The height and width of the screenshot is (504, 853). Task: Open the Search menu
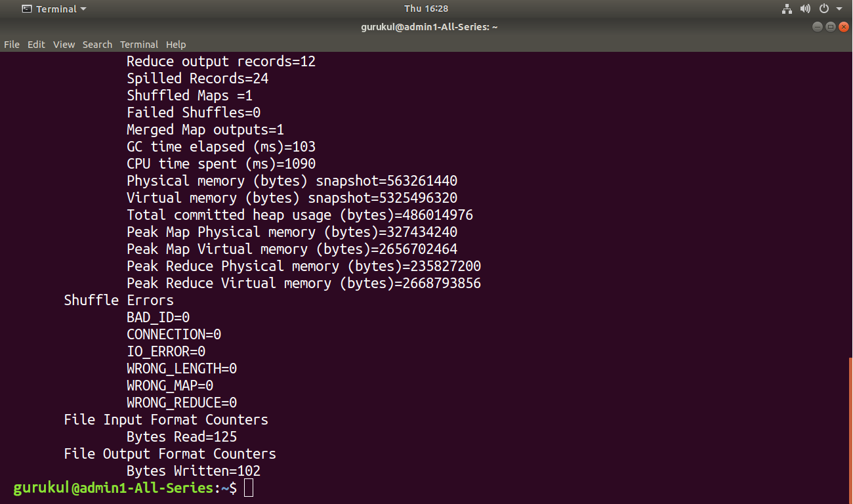pos(97,45)
